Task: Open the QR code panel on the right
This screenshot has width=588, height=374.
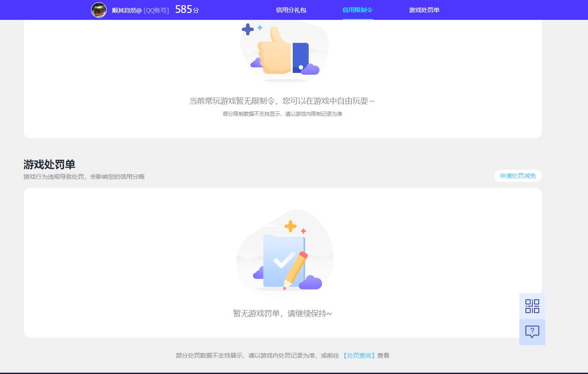Action: 532,306
